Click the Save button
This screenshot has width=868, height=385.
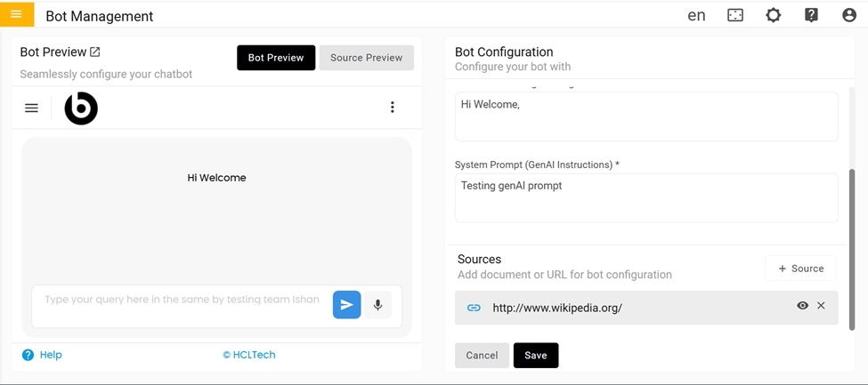(x=536, y=356)
